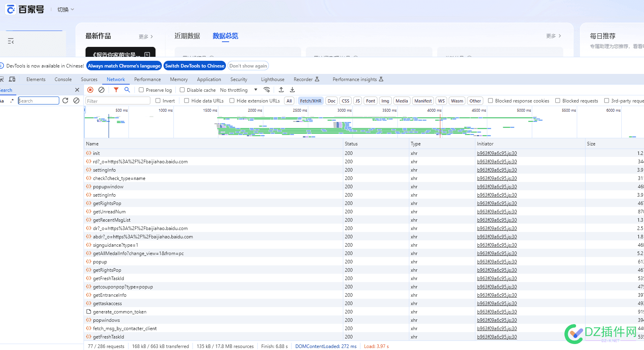The height and width of the screenshot is (350, 644).
Task: Switch to the Elements tab
Action: (36, 79)
